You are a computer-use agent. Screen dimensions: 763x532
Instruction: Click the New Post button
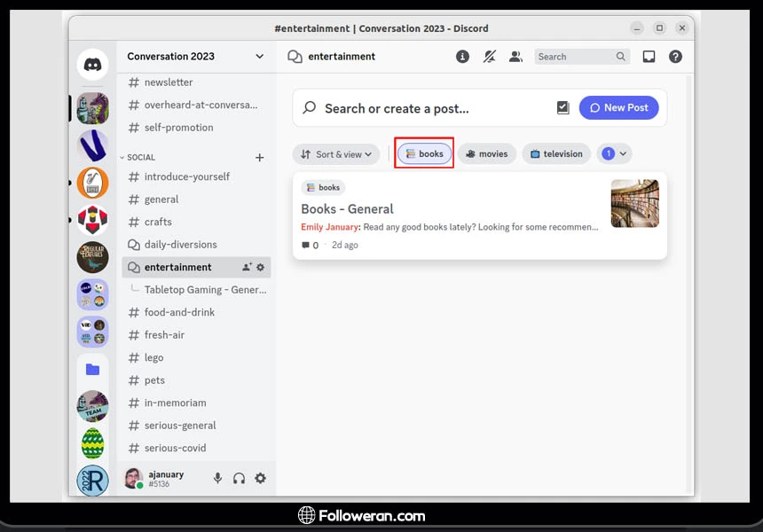[x=618, y=108]
